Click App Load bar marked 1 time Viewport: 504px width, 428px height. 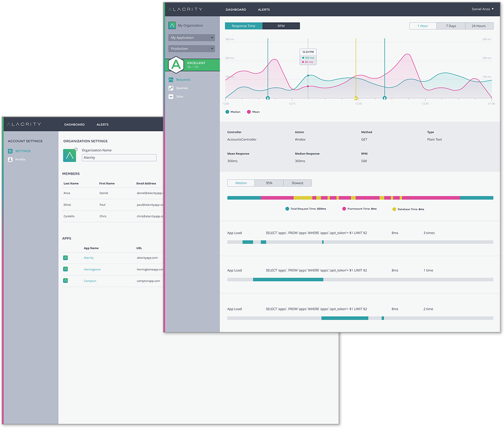(360, 280)
